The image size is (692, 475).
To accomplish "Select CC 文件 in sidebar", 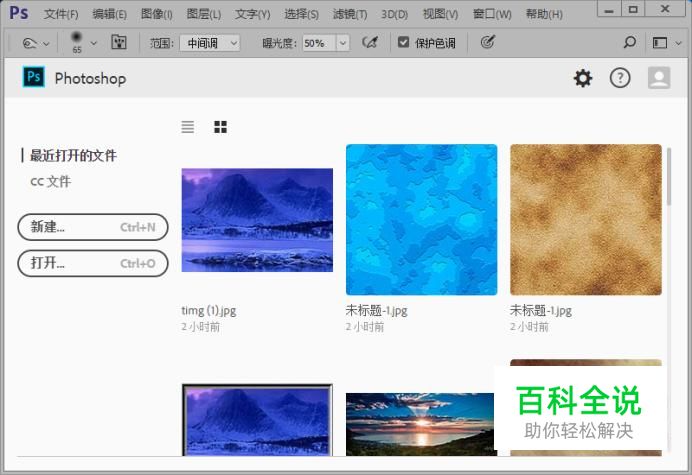I will pyautogui.click(x=50, y=181).
